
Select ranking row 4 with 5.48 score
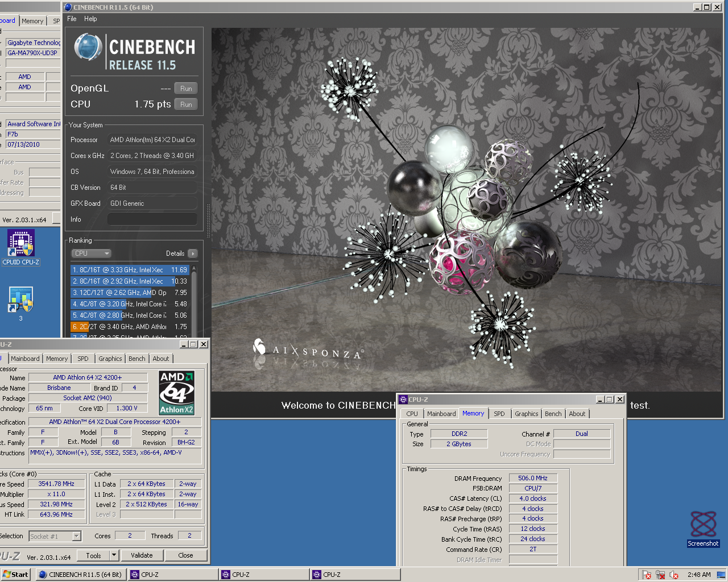click(x=130, y=304)
